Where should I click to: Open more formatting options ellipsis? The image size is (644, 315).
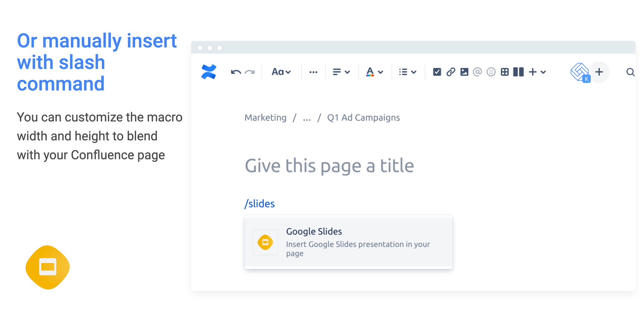coord(313,72)
